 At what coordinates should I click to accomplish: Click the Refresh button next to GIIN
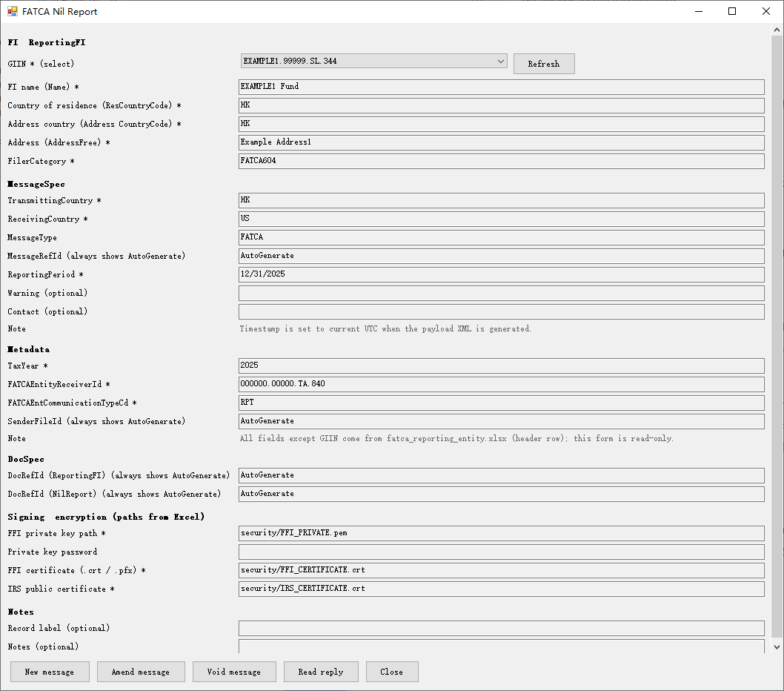[x=544, y=64]
